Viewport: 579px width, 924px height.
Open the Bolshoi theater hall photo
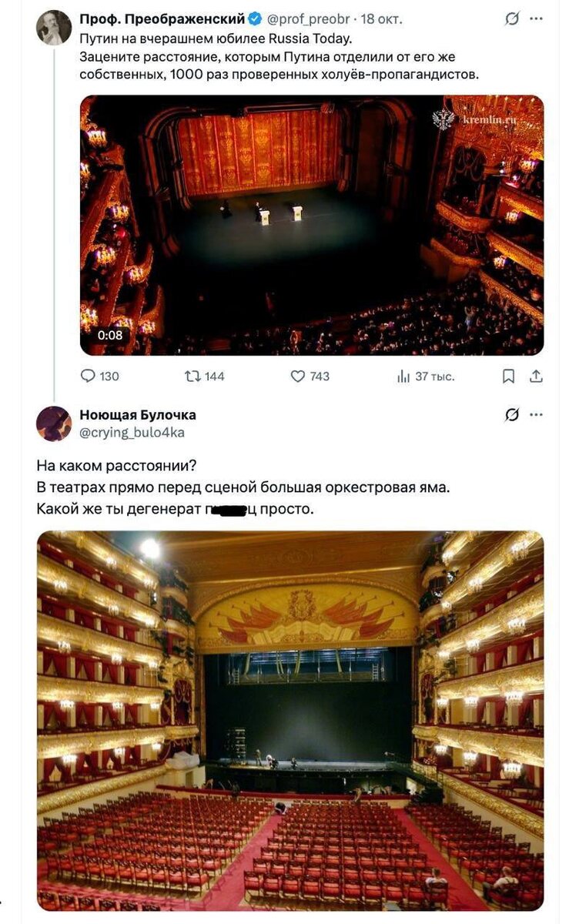tap(290, 721)
